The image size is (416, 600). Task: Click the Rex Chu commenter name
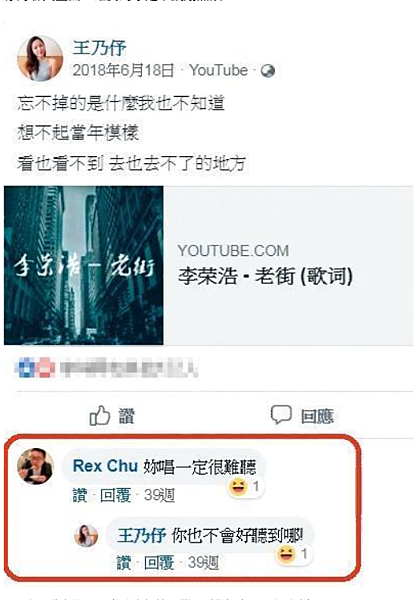point(105,466)
